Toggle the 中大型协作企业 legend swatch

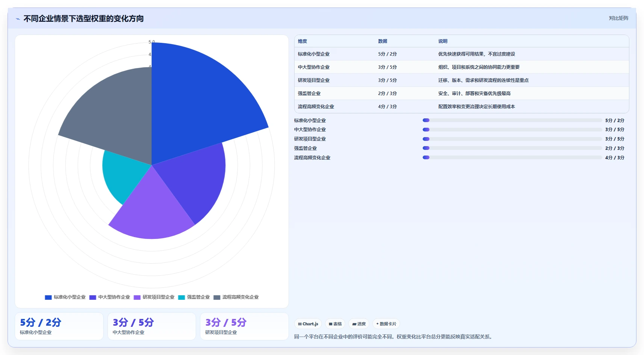click(x=93, y=297)
